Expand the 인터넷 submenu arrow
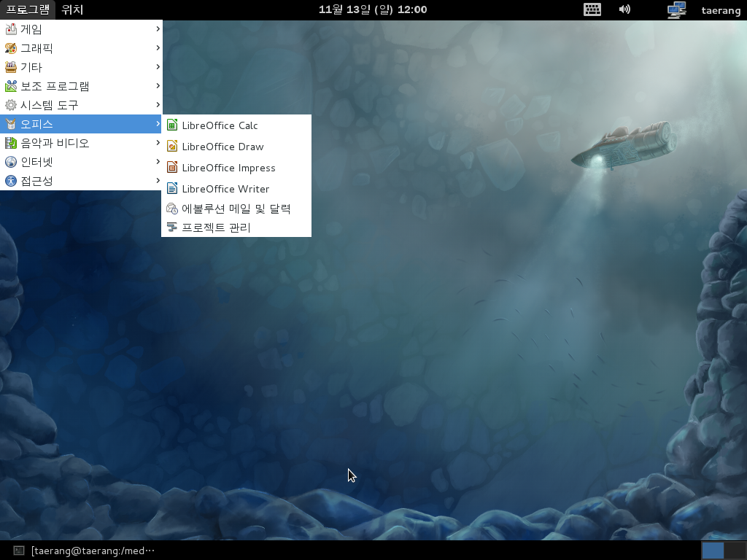Image resolution: width=747 pixels, height=560 pixels. [x=158, y=162]
